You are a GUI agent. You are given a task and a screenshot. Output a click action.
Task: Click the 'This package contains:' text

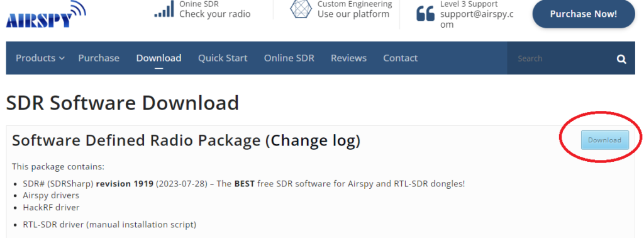pyautogui.click(x=58, y=166)
